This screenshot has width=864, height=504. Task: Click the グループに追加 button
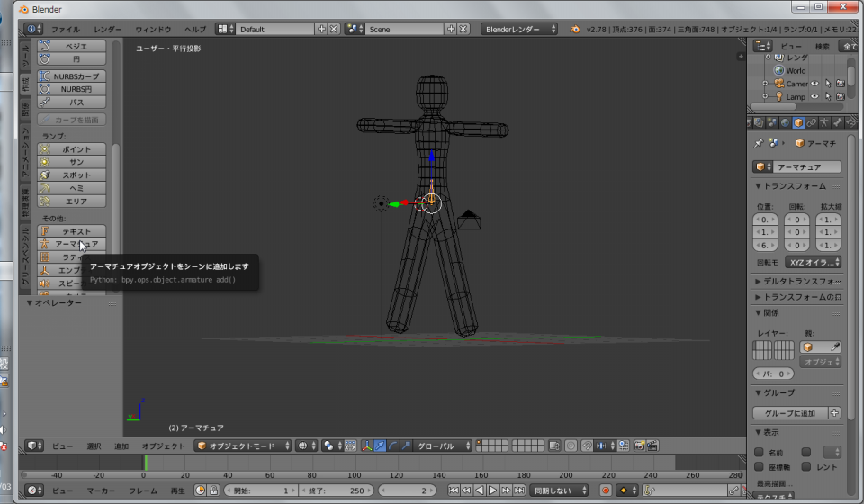pyautogui.click(x=789, y=413)
